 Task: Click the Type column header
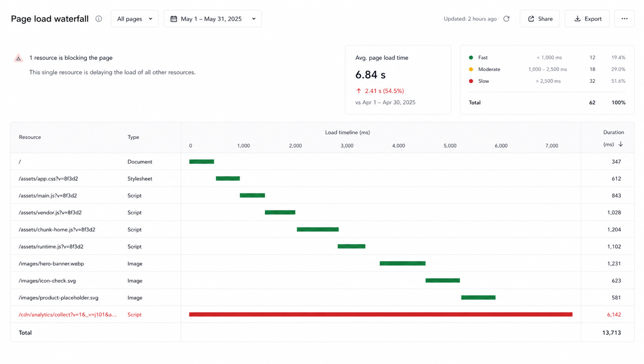tap(133, 137)
